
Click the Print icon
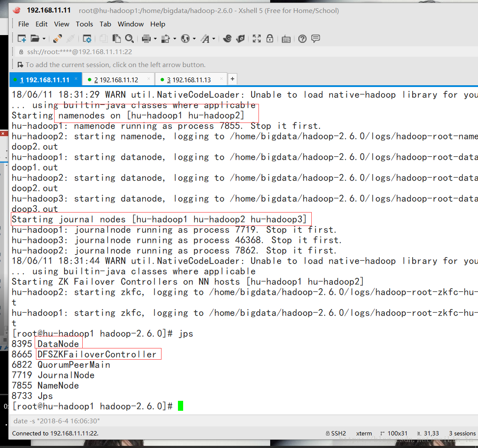pyautogui.click(x=146, y=39)
